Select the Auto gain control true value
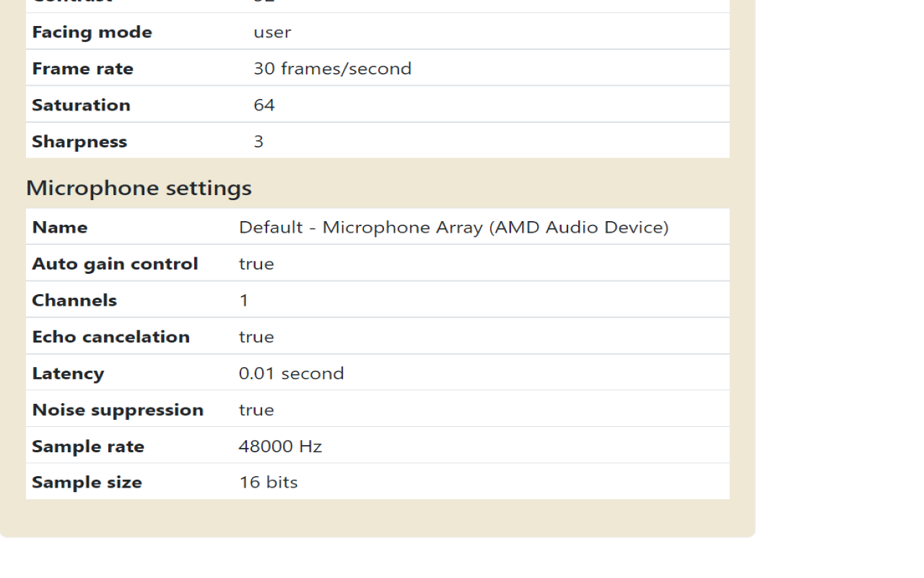Viewport: 924px width, 578px height. (256, 264)
